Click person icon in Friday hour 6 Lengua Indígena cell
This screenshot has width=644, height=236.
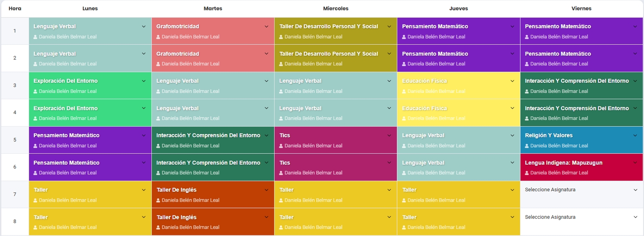tap(527, 173)
